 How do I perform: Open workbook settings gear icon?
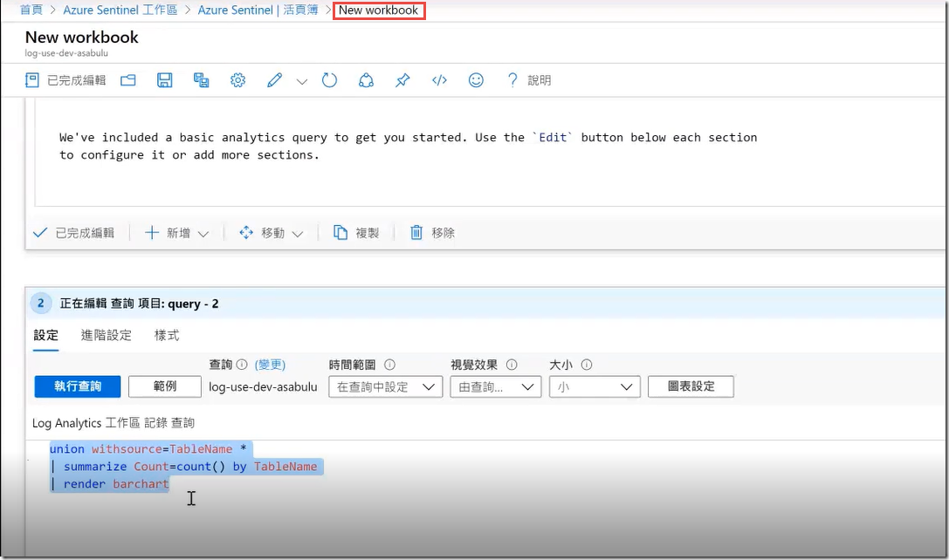[237, 80]
